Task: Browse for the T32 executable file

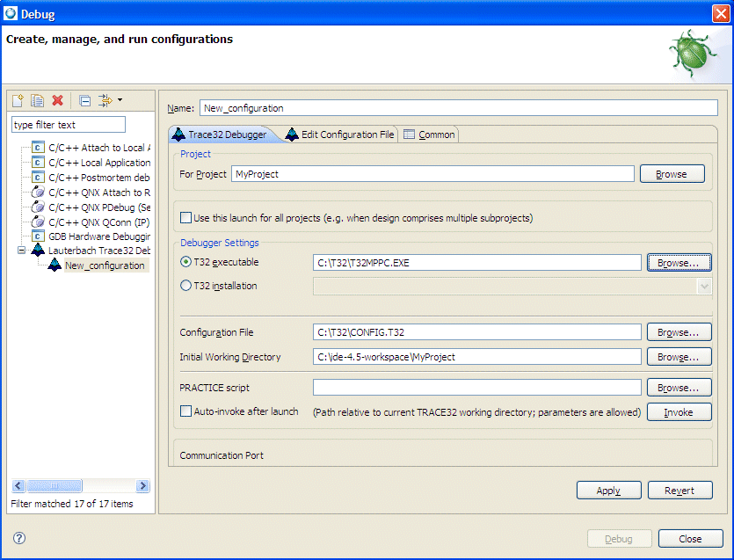Action: 678,262
